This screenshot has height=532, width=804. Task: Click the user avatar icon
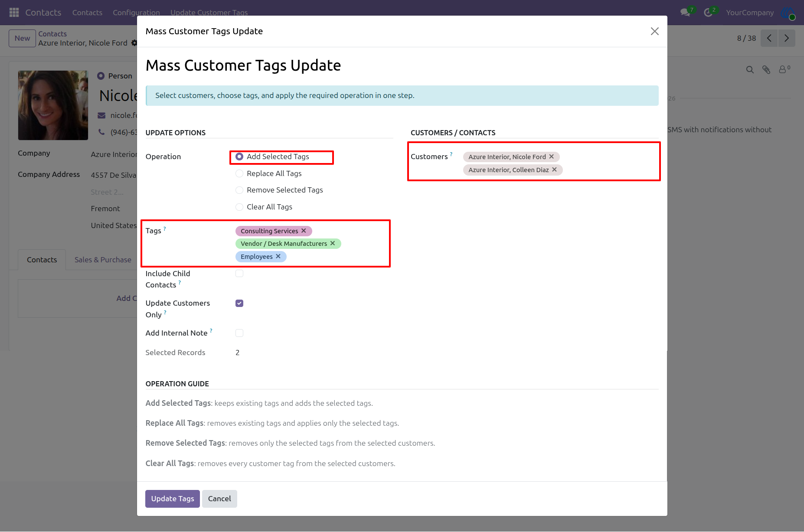788,13
